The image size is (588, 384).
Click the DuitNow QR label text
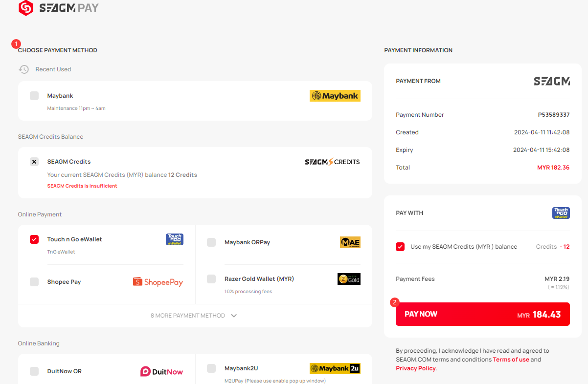tap(65, 371)
